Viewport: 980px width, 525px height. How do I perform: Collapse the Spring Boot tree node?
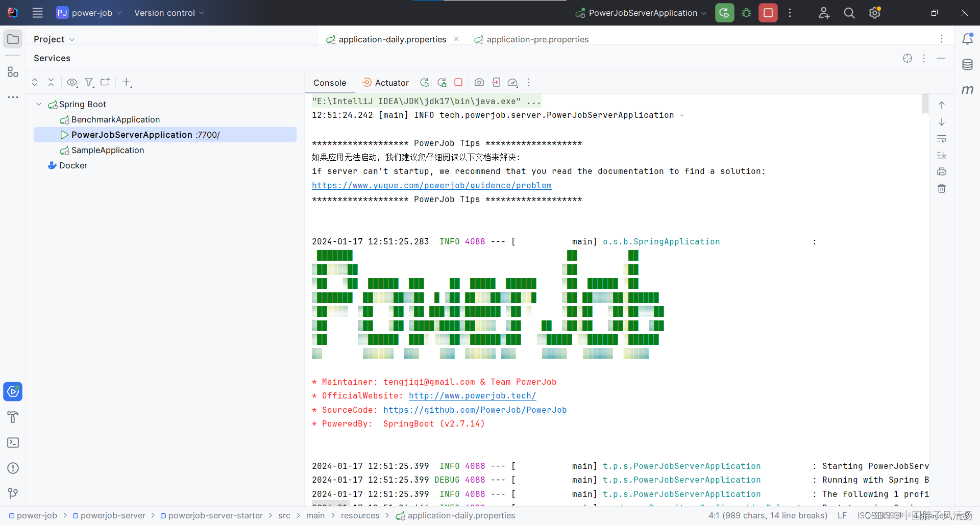(39, 104)
